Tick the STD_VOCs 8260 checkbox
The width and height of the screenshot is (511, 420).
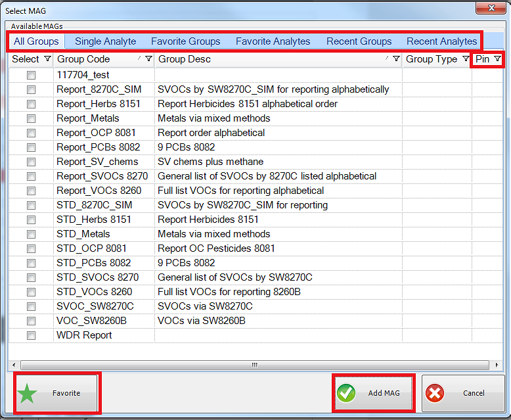click(31, 292)
